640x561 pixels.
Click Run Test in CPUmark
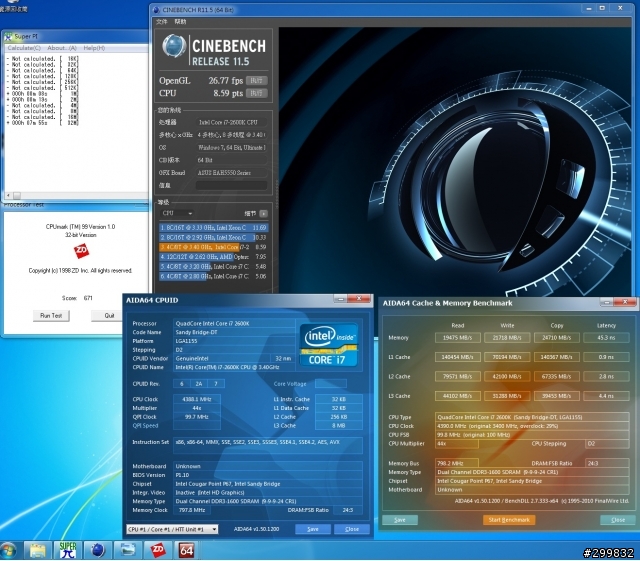pos(51,316)
